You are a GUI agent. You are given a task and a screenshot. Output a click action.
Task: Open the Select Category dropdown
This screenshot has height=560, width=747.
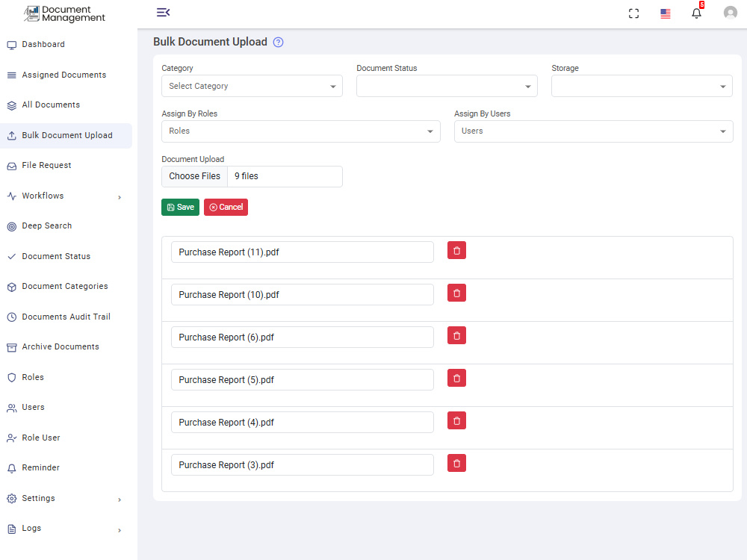pyautogui.click(x=252, y=86)
